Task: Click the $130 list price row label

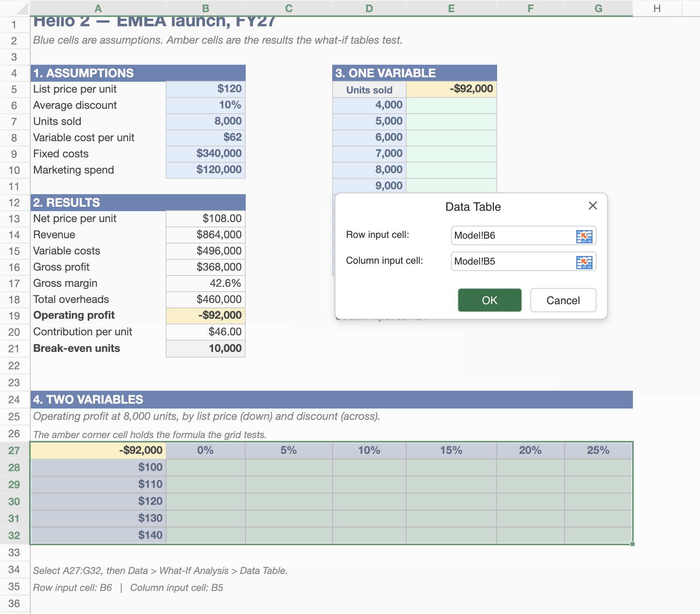Action: click(98, 519)
